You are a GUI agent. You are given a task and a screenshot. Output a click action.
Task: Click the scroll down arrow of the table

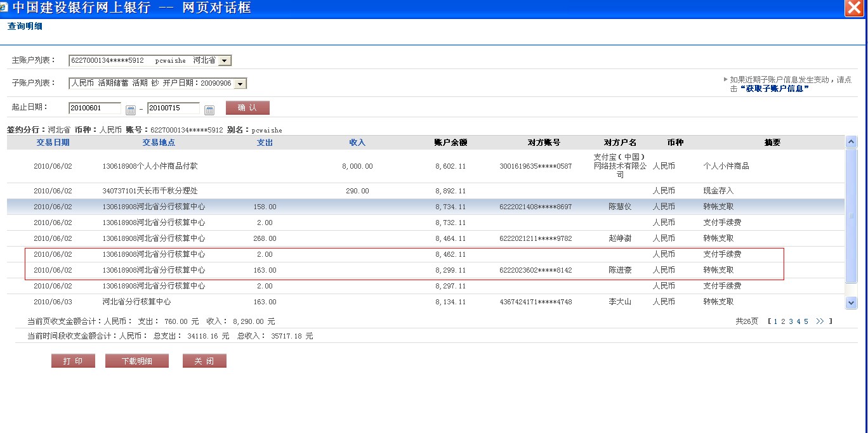pyautogui.click(x=852, y=303)
